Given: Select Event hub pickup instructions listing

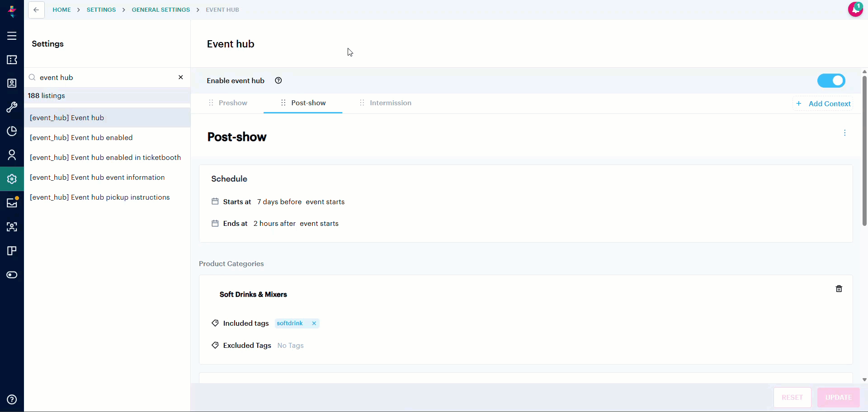Looking at the screenshot, I should pos(107,197).
